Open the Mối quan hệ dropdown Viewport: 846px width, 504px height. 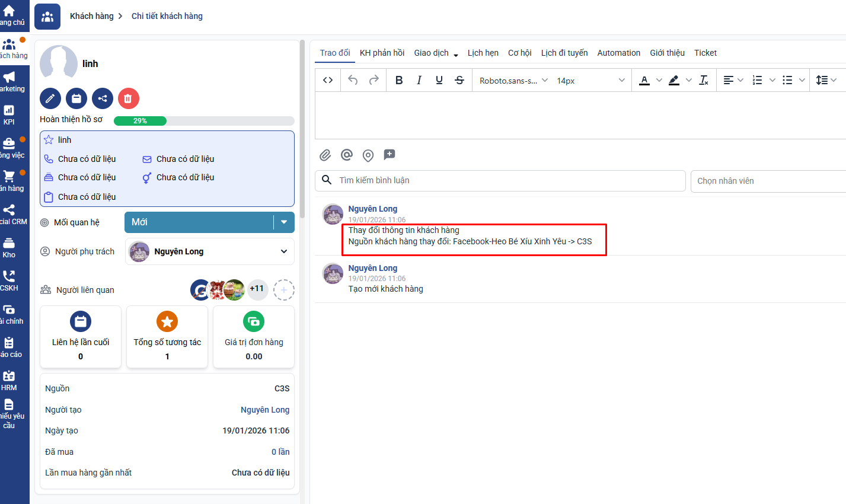(x=283, y=222)
